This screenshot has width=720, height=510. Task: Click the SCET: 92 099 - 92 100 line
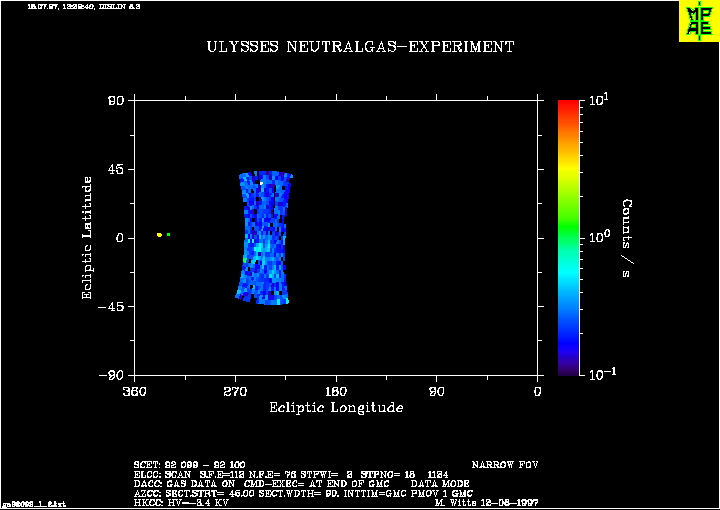(x=189, y=465)
